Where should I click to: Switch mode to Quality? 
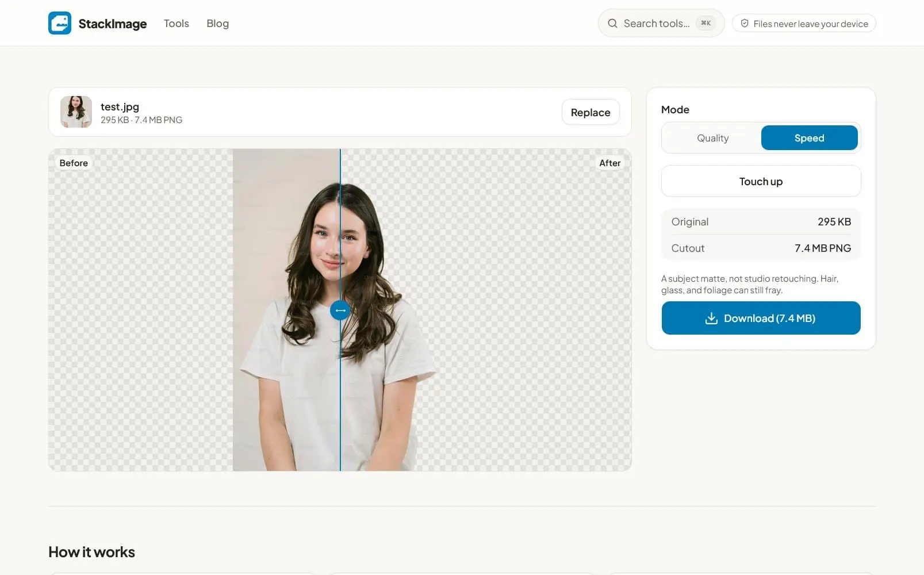(x=712, y=138)
